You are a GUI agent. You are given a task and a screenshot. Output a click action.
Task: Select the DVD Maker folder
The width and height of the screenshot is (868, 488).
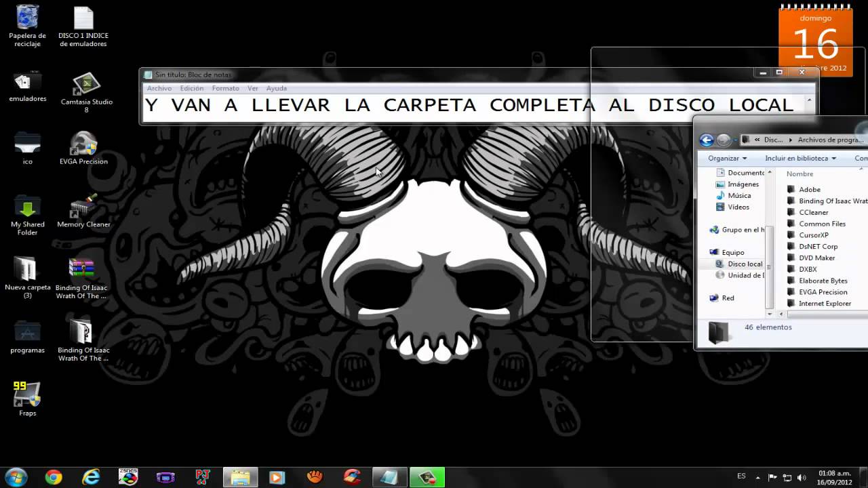811,258
